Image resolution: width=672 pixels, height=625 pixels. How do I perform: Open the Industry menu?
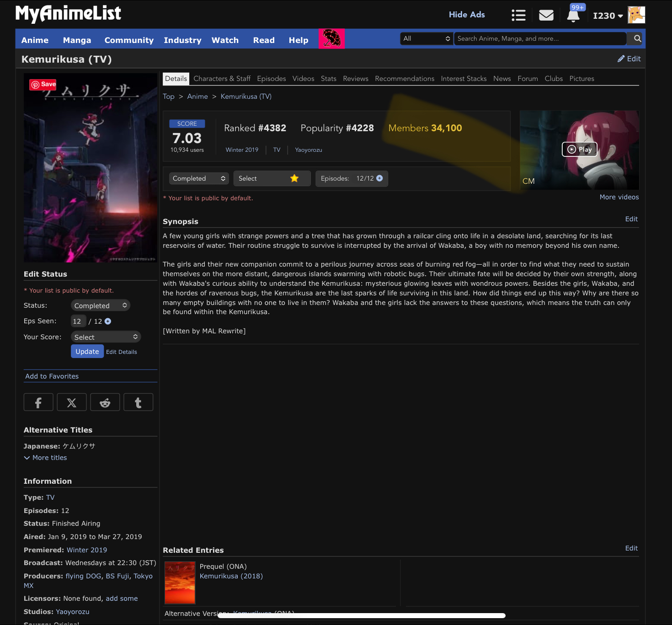point(182,40)
